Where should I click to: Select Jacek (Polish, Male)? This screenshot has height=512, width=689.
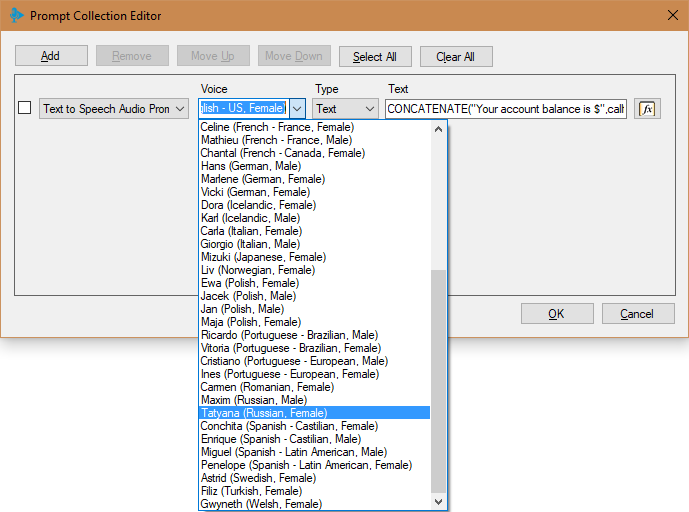coord(315,296)
